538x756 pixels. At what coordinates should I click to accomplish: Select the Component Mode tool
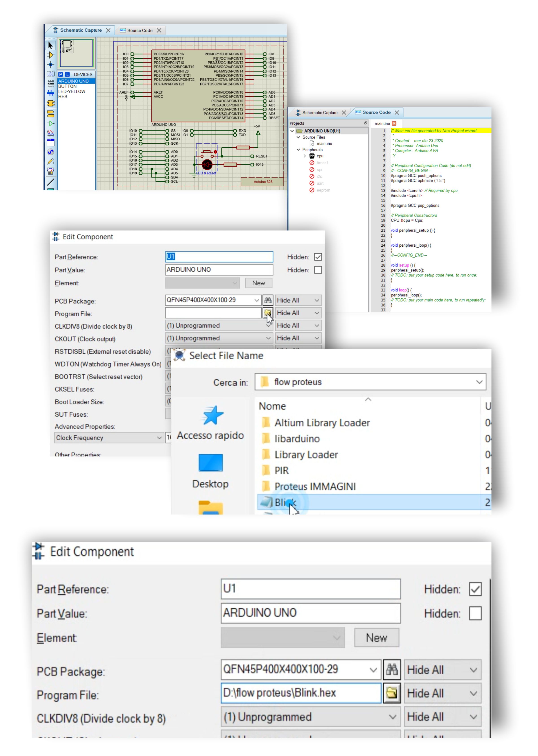[50, 55]
